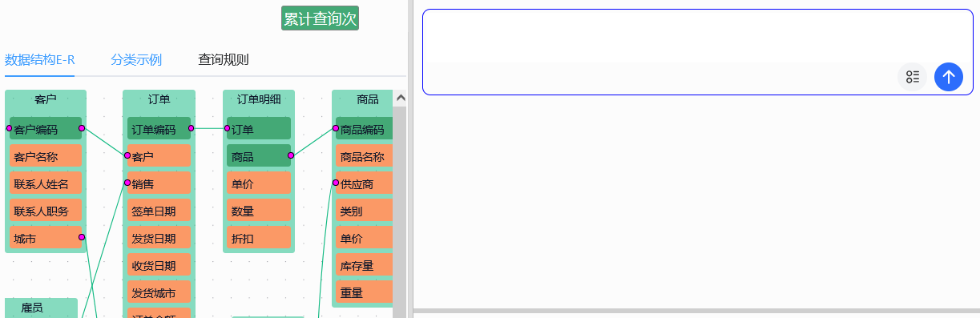This screenshot has width=980, height=318.
Task: Click the right connector dot of 客户编码
Action: coord(82,128)
